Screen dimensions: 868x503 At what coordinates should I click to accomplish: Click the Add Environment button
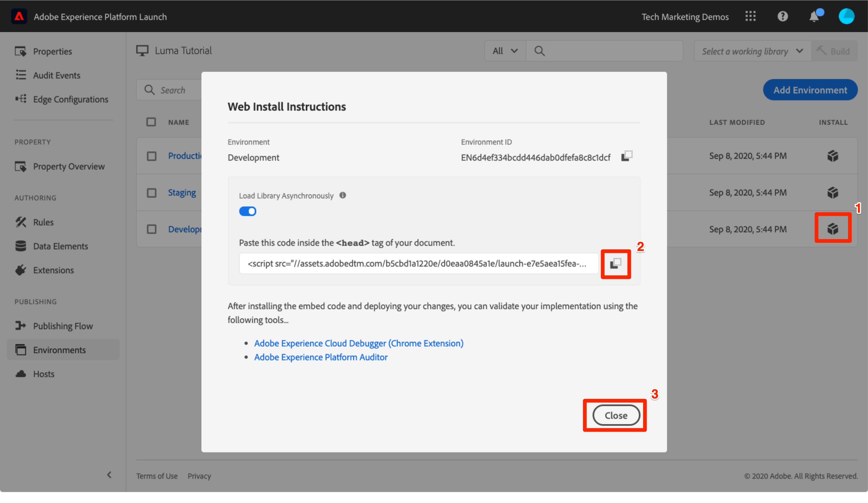(x=810, y=90)
